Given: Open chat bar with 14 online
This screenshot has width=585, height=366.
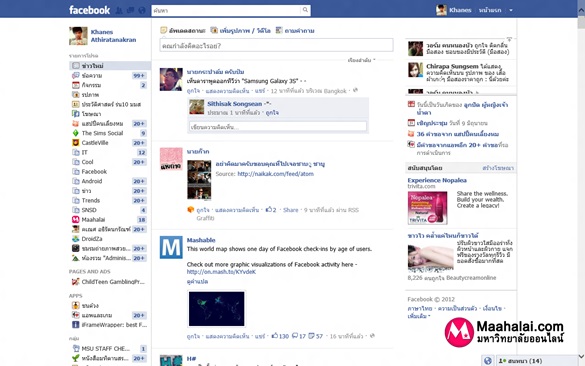Looking at the screenshot, I should [x=537, y=361].
